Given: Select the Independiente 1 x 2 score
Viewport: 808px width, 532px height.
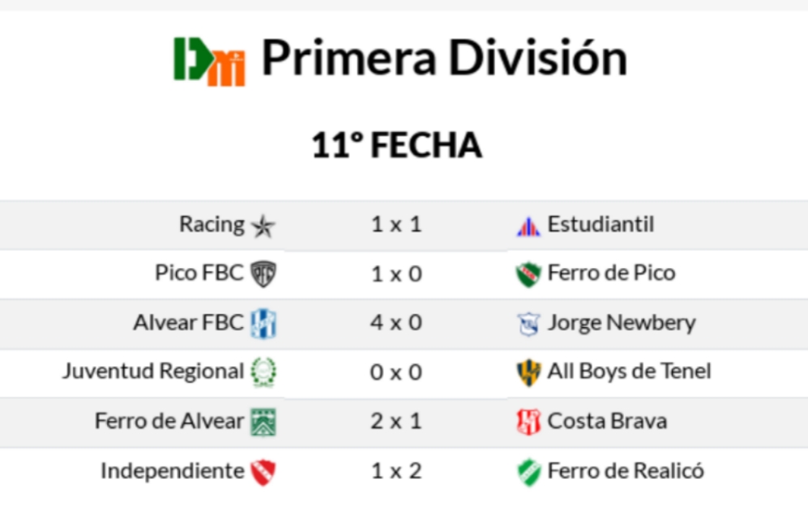Looking at the screenshot, I should tap(396, 470).
